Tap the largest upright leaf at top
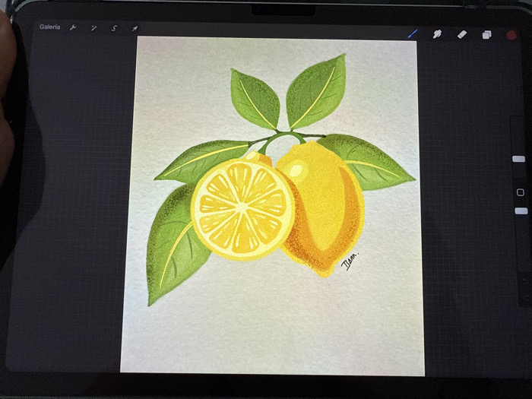 point(316,92)
